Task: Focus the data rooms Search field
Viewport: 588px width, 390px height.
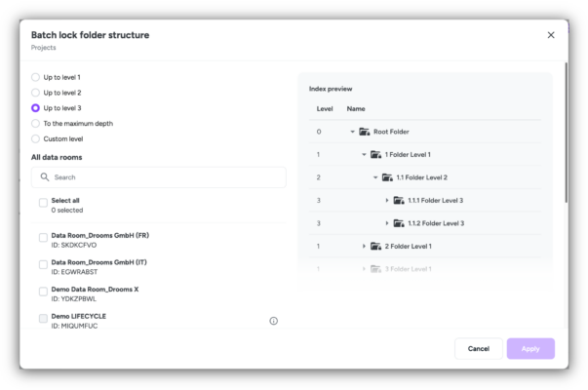Action: [159, 177]
